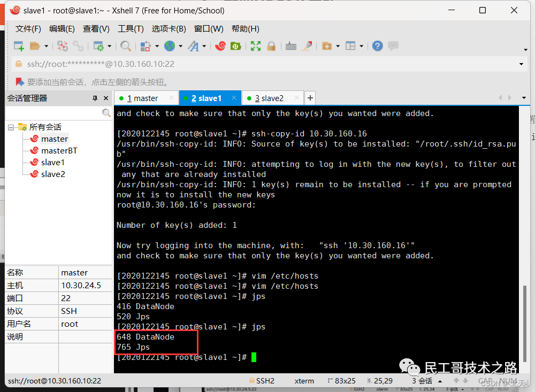Click the Find magnifier toolbar icon
Viewport: 535px width, 392px height.
point(126,46)
